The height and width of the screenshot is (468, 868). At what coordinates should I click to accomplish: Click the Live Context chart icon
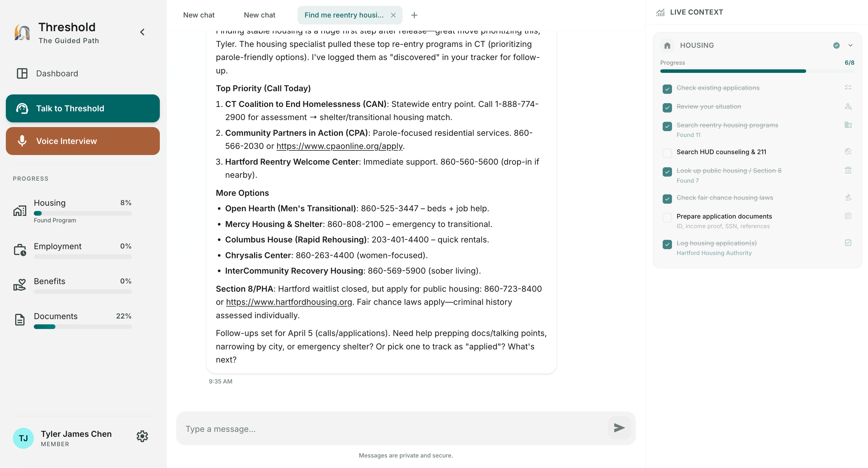660,13
